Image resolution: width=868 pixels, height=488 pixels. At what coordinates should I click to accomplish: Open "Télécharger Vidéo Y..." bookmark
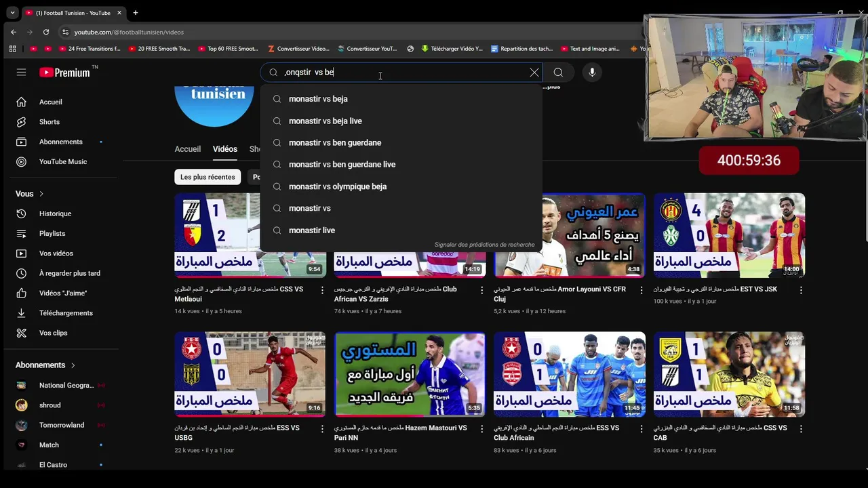452,49
